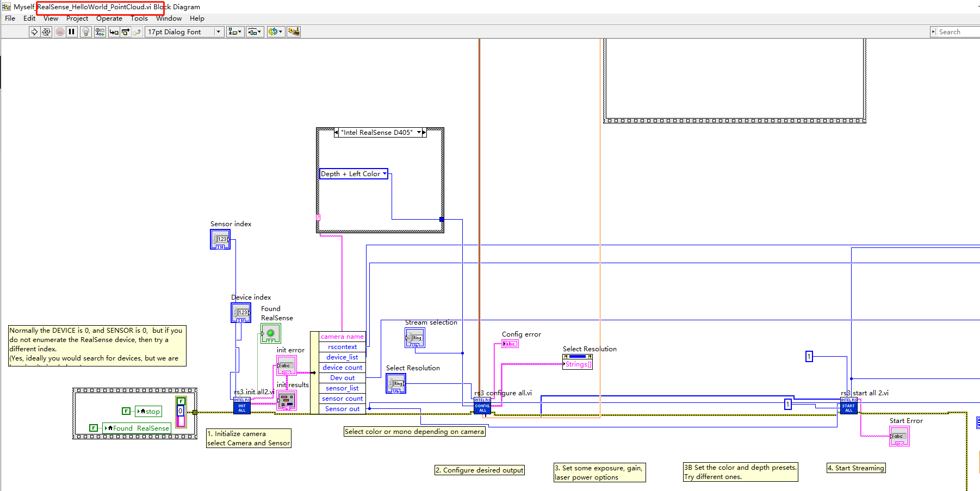Toggle the False constant wired to stop

tap(126, 411)
